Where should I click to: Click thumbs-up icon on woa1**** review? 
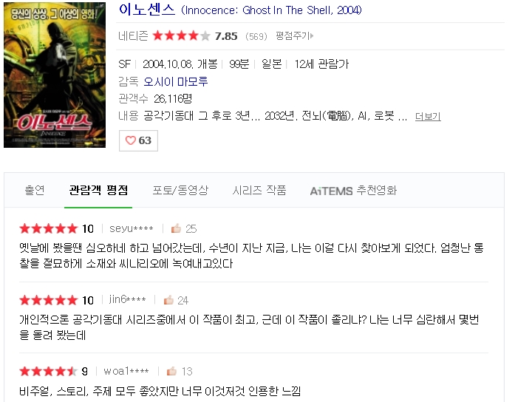171,372
